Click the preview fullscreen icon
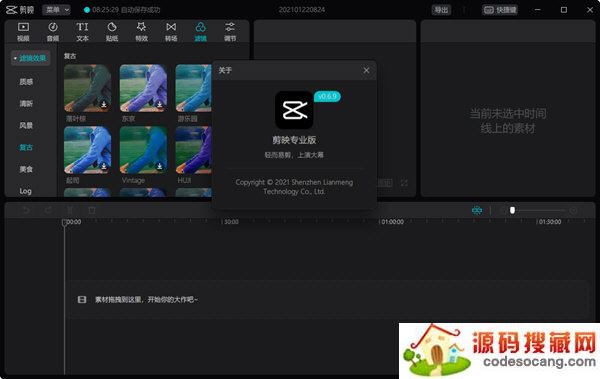 pos(404,183)
